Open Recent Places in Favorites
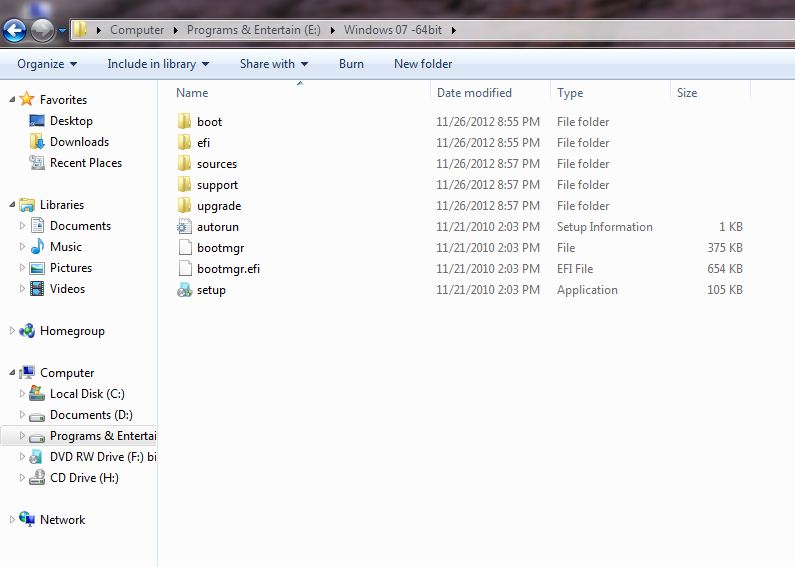 (86, 163)
